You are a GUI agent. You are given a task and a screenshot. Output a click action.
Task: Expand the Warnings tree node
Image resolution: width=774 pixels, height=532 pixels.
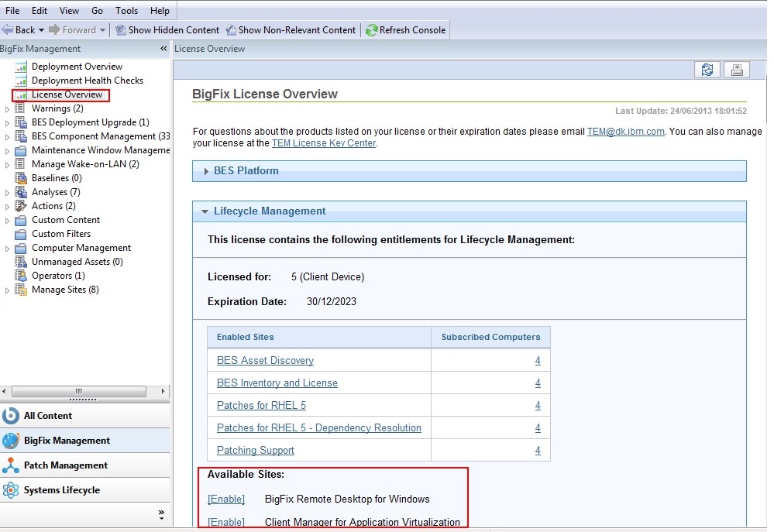[8, 109]
